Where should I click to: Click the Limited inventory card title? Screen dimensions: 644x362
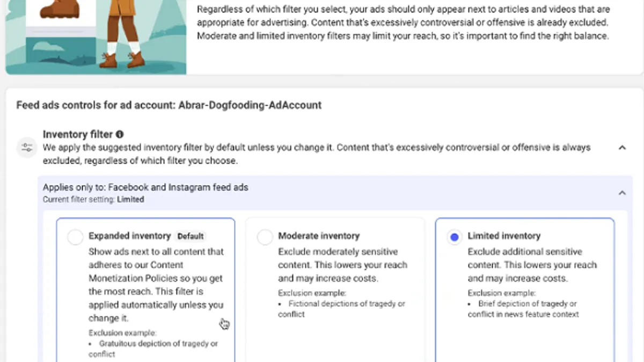pyautogui.click(x=504, y=236)
